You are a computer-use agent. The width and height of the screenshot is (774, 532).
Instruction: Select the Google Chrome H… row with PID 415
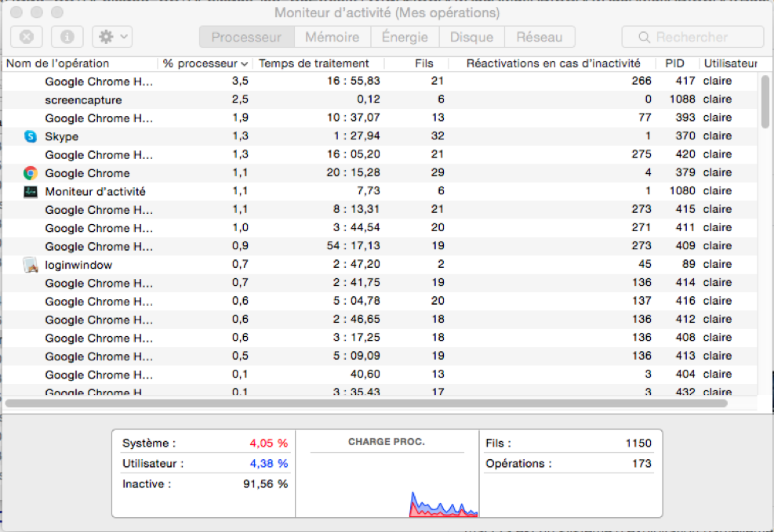pyautogui.click(x=380, y=209)
